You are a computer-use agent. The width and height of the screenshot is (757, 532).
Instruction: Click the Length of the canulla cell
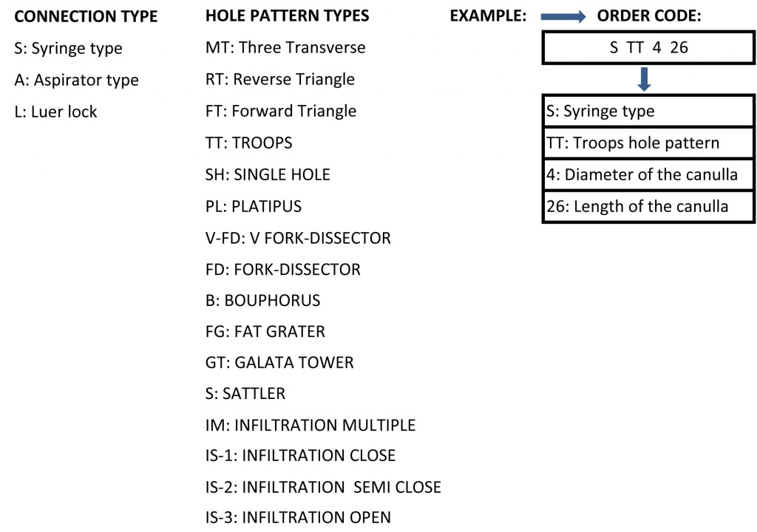pos(648,206)
